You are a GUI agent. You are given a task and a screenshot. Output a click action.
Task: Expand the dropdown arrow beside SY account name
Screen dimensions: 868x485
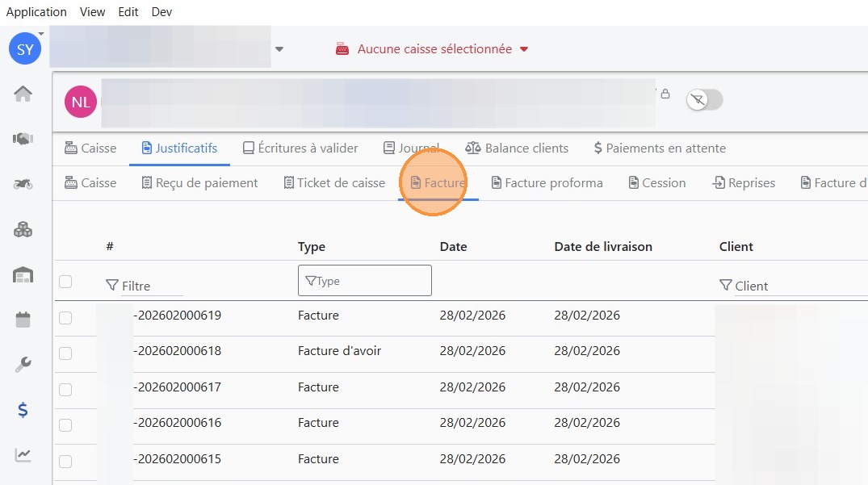279,49
